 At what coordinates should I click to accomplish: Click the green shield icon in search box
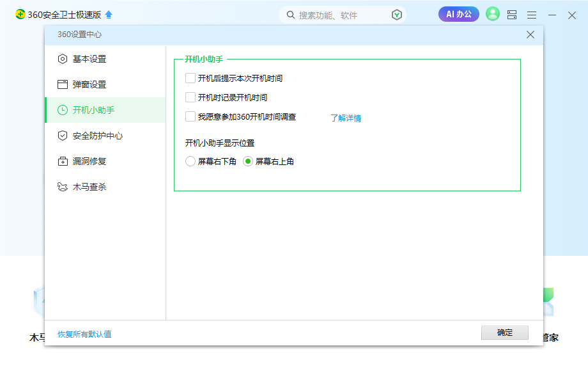click(397, 15)
